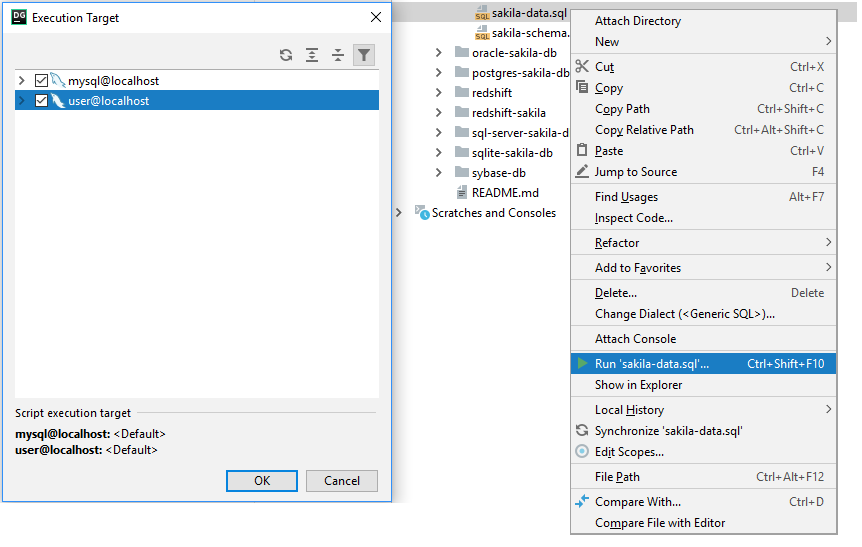Click the Scratches and Consoles icon
862x547 pixels.
[x=422, y=212]
